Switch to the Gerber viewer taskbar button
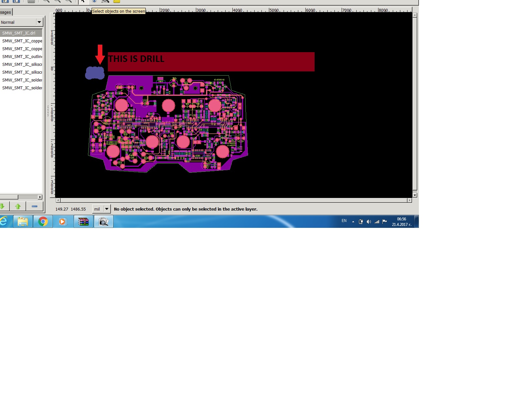 point(104,222)
